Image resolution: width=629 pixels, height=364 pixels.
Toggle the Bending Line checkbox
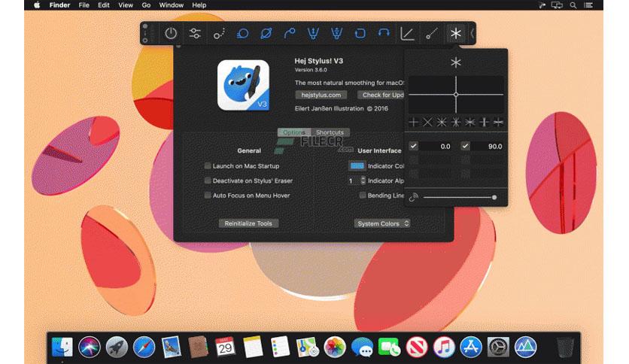(363, 196)
